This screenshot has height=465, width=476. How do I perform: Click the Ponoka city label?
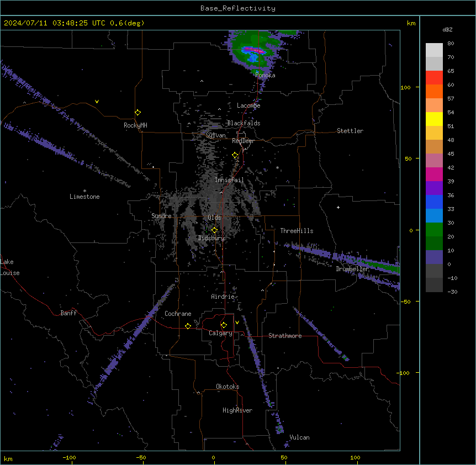tap(265, 75)
